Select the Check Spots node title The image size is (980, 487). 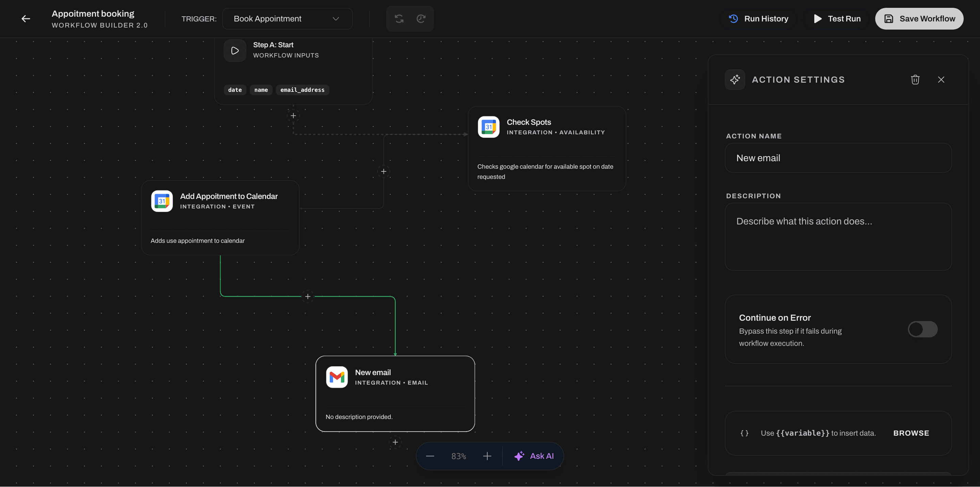tap(529, 122)
